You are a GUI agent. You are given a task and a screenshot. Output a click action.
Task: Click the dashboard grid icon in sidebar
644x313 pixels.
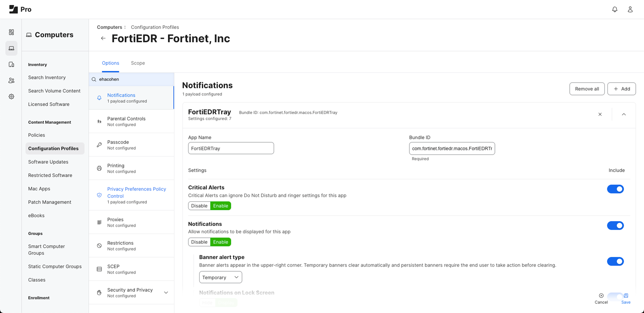pos(11,32)
